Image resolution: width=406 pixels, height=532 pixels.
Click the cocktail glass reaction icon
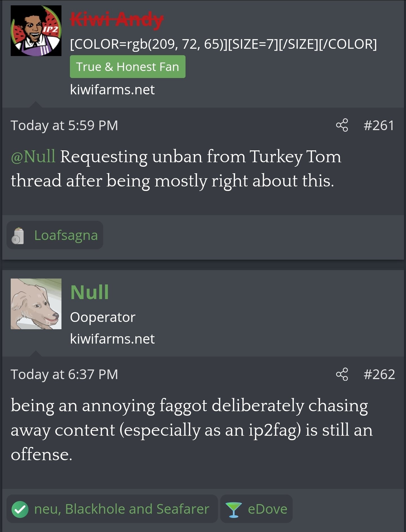[234, 509]
